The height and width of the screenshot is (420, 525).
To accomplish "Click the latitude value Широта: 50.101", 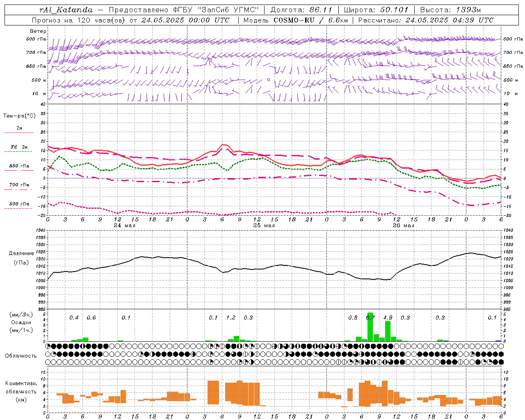I will point(376,10).
